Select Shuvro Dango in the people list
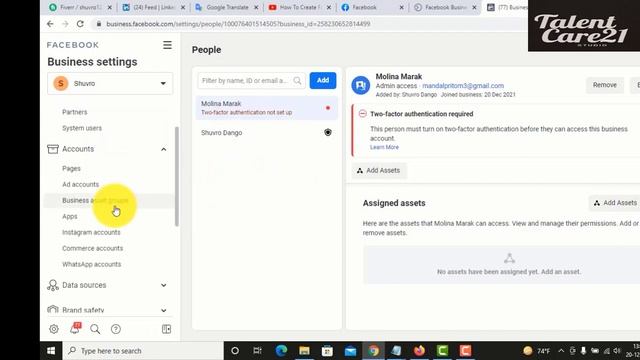Screen dimensions: 640x360 [267, 133]
